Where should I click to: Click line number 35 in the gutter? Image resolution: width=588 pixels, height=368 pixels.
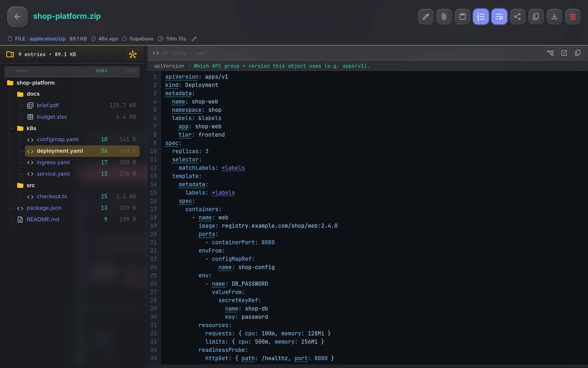pos(153,358)
